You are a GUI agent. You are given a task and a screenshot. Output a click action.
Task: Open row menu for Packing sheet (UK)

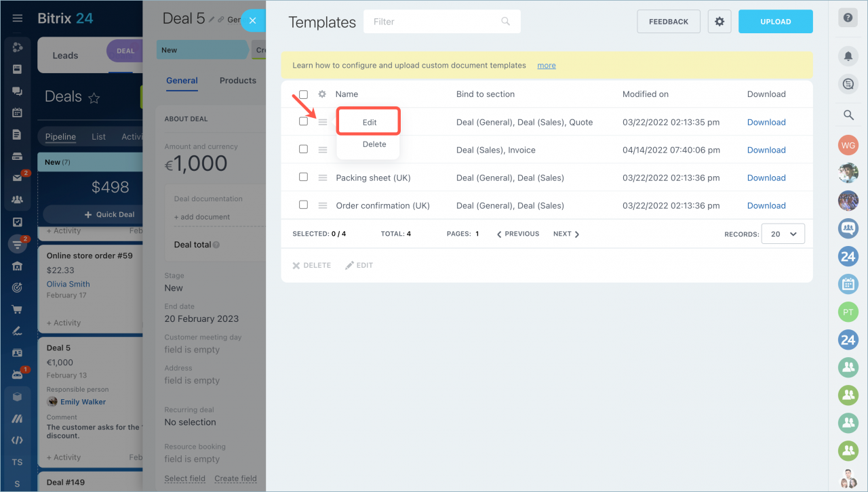(x=323, y=178)
